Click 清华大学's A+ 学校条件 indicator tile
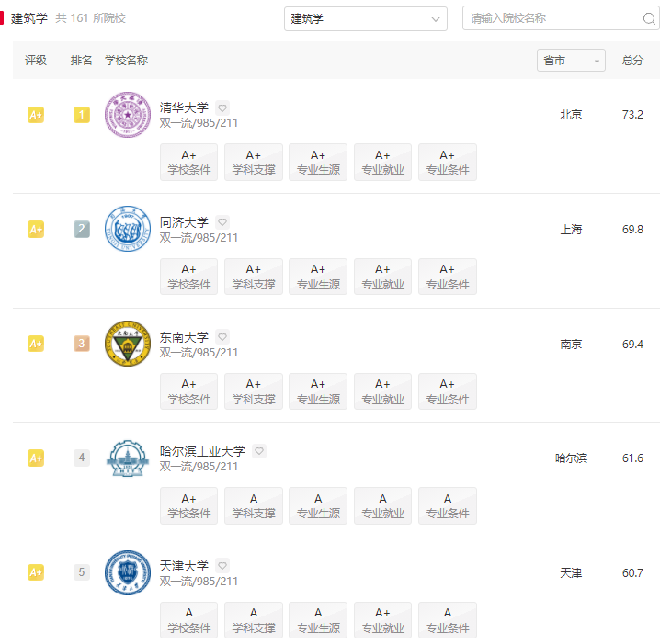671x644 pixels. [188, 162]
